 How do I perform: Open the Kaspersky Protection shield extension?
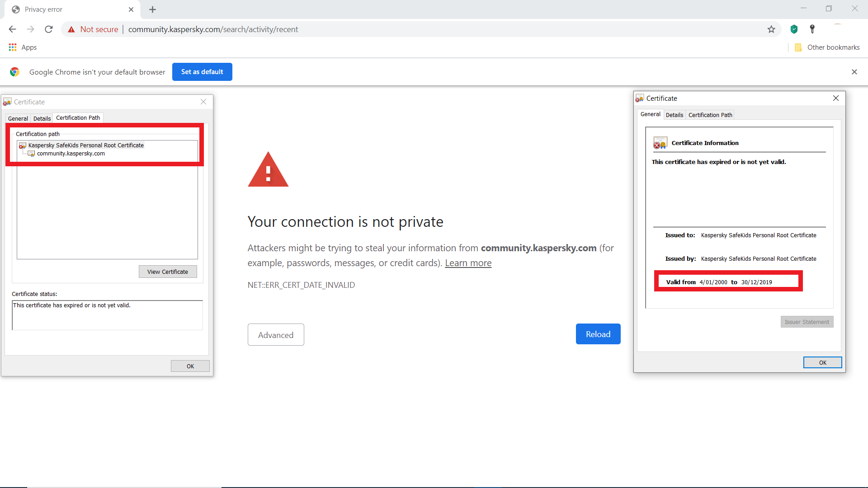tap(794, 29)
